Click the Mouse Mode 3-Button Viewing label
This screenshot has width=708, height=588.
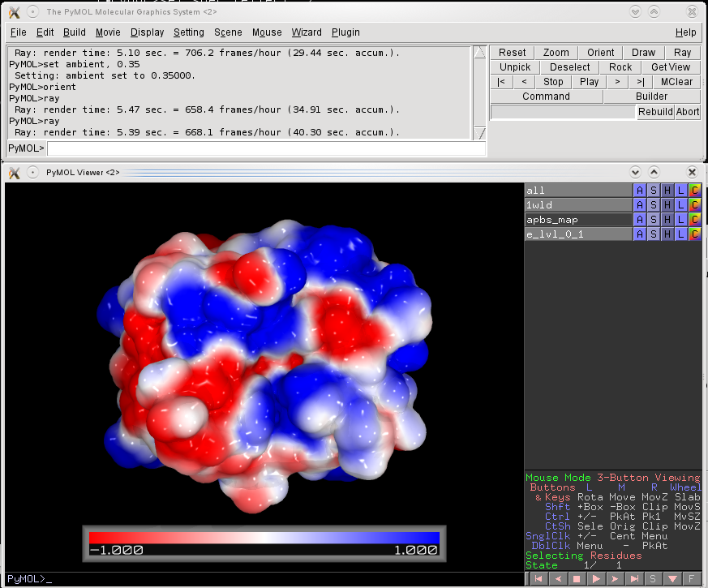[613, 478]
